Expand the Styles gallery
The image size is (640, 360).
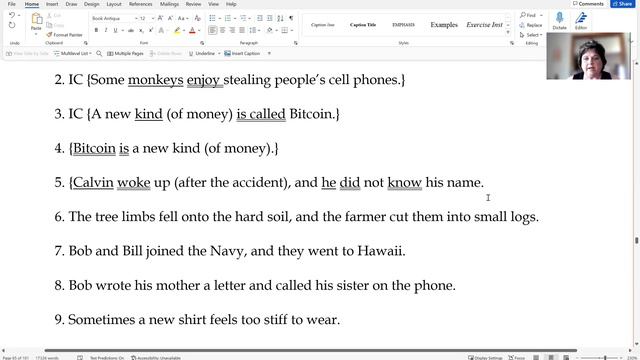(x=508, y=32)
